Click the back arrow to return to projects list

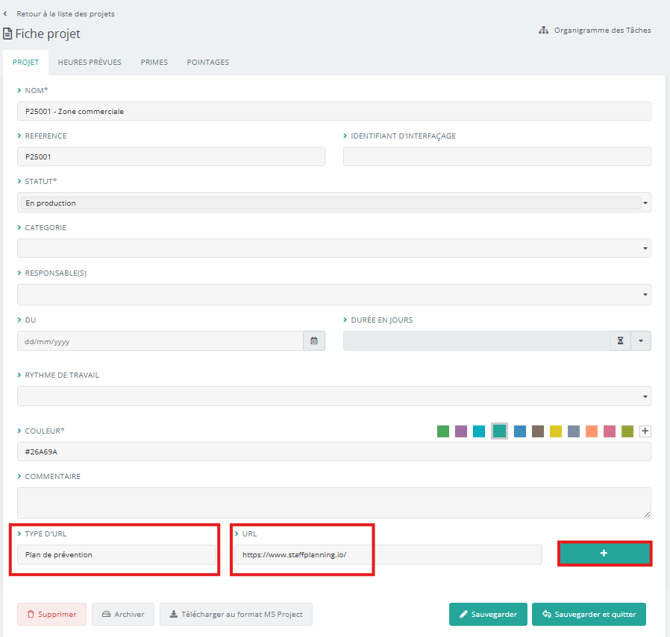pyautogui.click(x=7, y=14)
